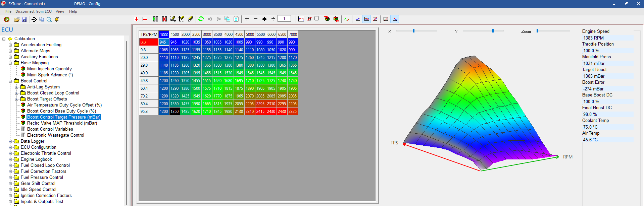Select Boost Control Base Duty Cycle (%)
The height and width of the screenshot is (206, 644).
[x=61, y=111]
